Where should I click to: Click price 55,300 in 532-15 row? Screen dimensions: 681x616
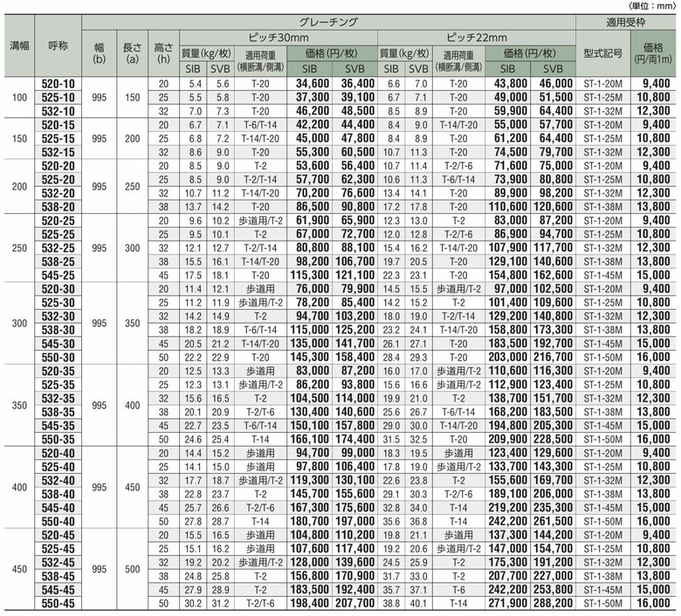point(313,153)
